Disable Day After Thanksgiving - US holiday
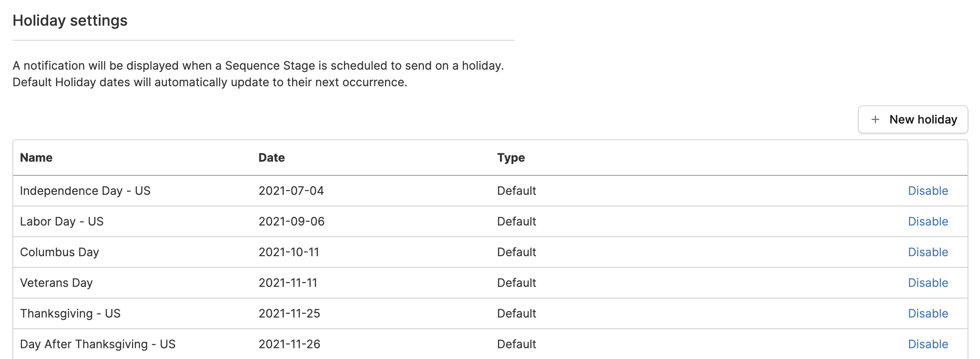This screenshot has height=359, width=980. tap(928, 344)
